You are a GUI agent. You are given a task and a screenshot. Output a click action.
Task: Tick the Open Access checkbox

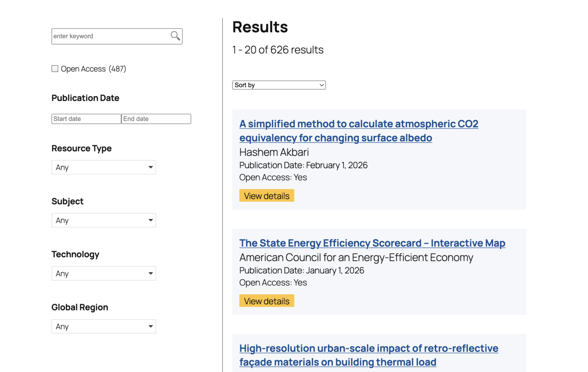[55, 69]
